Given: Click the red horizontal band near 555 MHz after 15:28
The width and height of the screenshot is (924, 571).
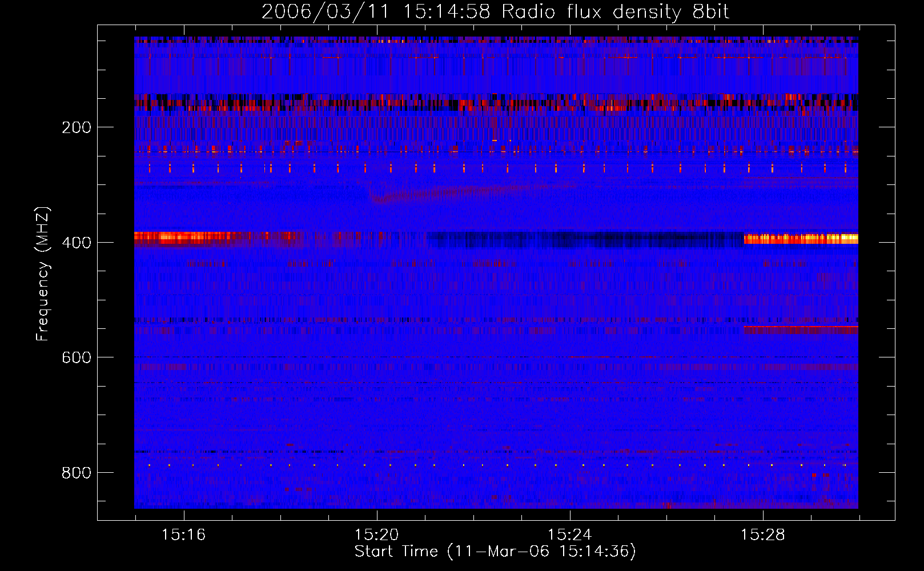Looking at the screenshot, I should (801, 329).
